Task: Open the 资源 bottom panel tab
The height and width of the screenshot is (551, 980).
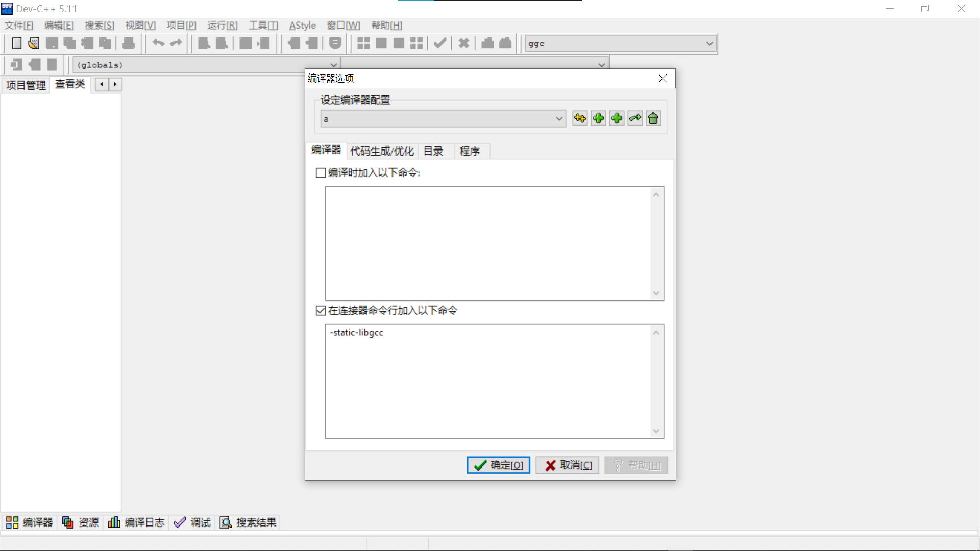Action: pos(81,522)
